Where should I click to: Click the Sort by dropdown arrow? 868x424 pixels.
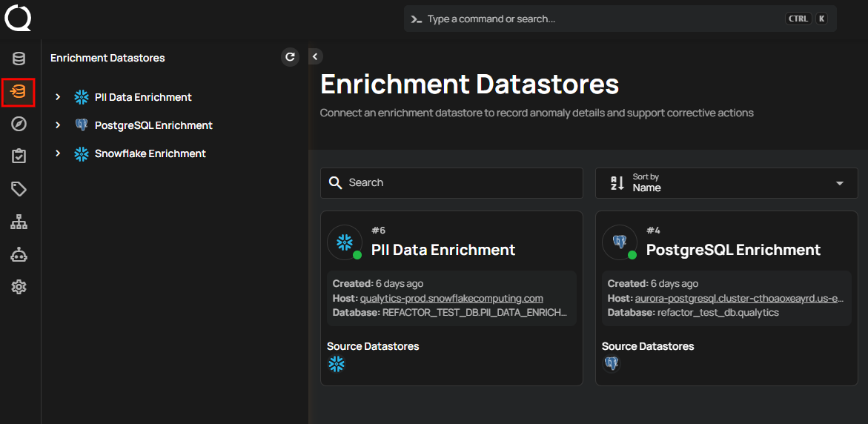pos(840,183)
